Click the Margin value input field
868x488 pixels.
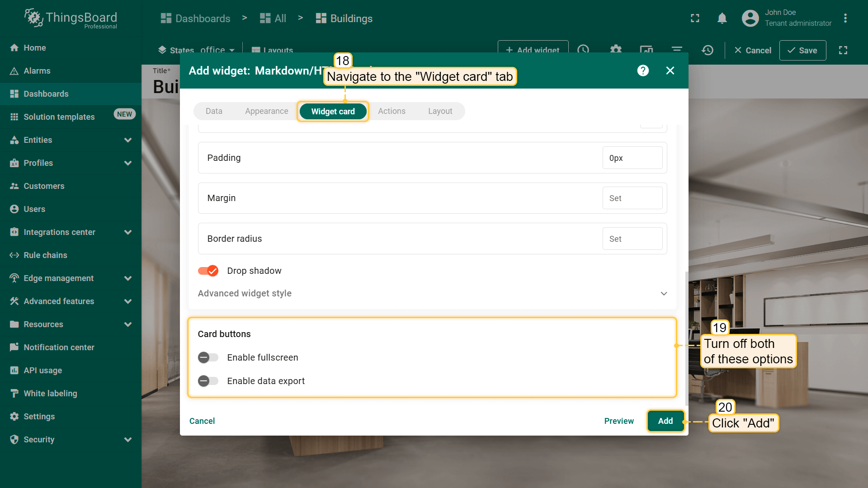tap(632, 198)
